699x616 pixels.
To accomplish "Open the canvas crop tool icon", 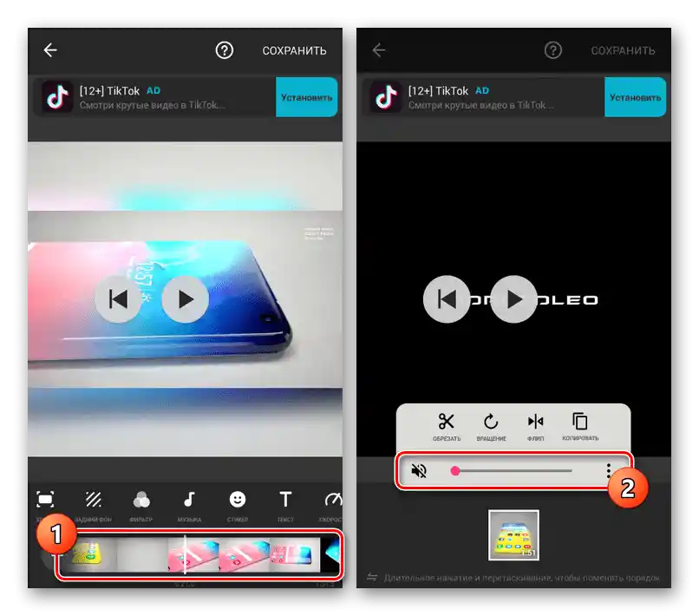I will 45,500.
